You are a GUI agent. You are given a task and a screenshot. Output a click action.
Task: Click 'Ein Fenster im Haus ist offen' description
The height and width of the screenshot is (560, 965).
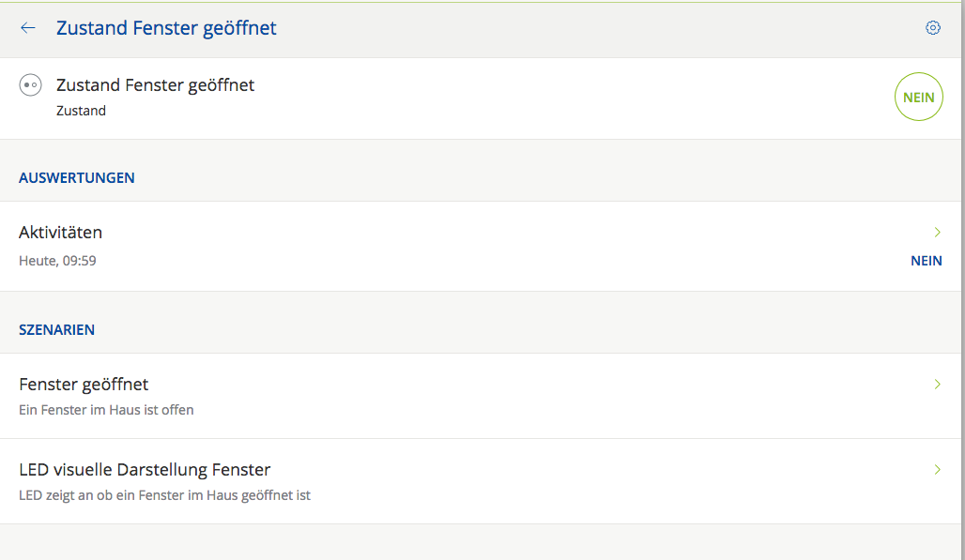tap(106, 410)
